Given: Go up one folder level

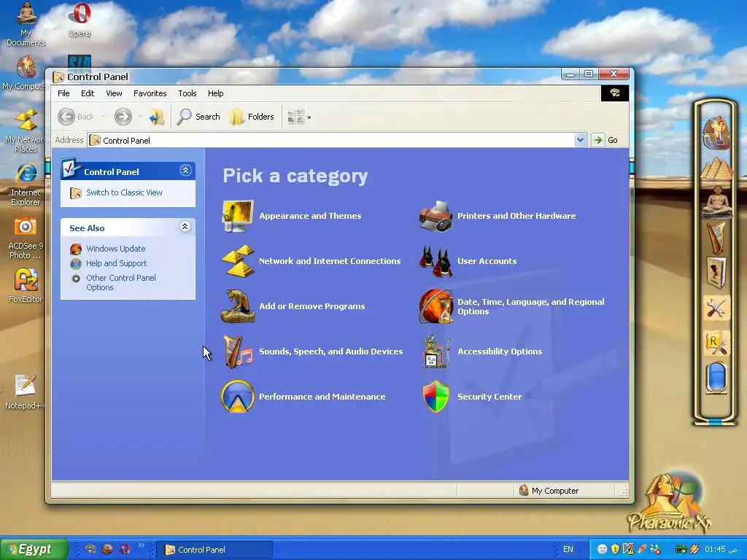Looking at the screenshot, I should (x=157, y=117).
